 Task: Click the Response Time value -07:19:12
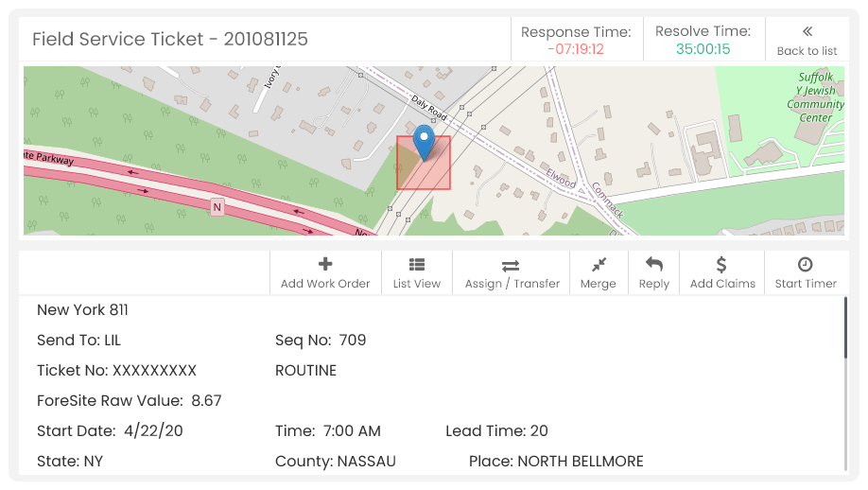[x=576, y=49]
